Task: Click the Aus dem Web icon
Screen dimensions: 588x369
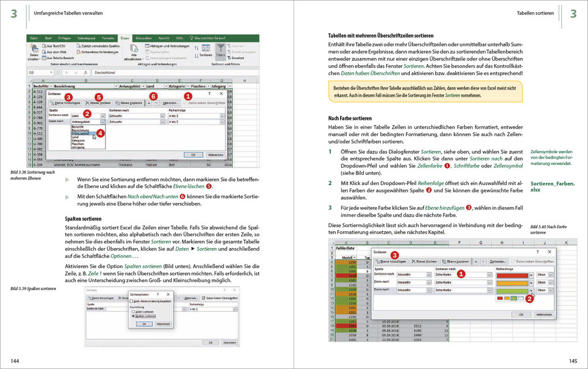Action: [44, 52]
